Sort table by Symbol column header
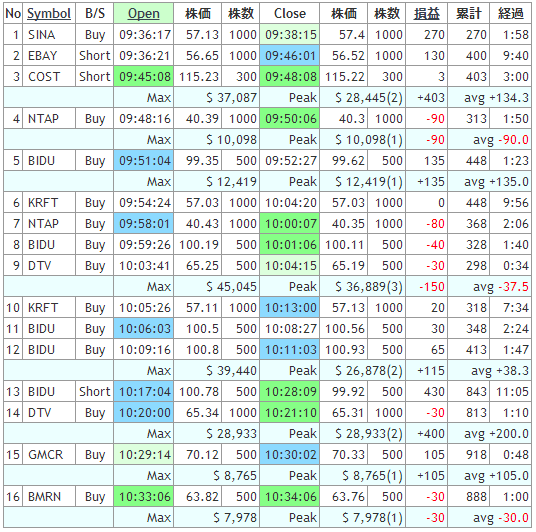 tap(49, 14)
